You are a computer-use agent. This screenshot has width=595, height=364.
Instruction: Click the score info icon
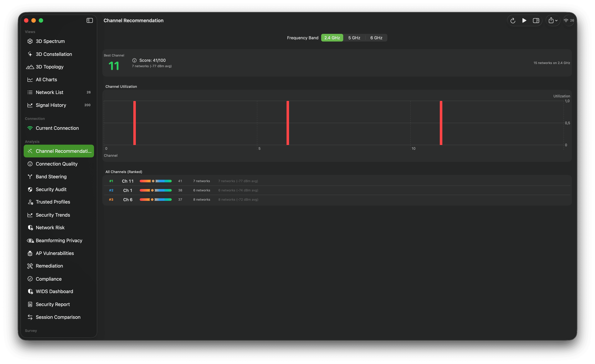[134, 60]
